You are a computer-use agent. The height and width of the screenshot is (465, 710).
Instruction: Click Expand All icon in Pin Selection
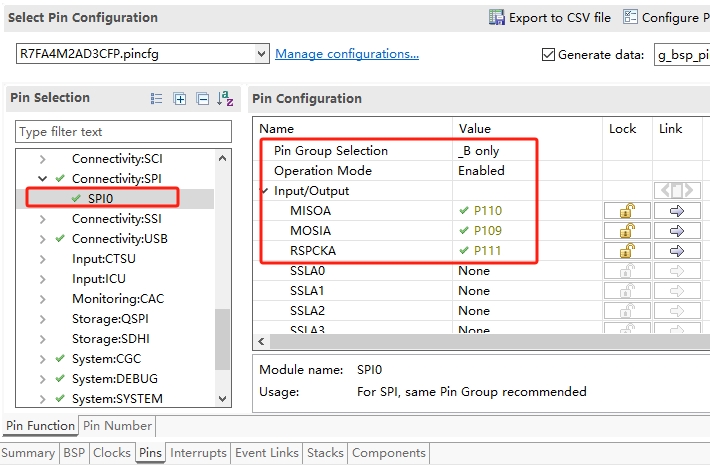tap(180, 98)
